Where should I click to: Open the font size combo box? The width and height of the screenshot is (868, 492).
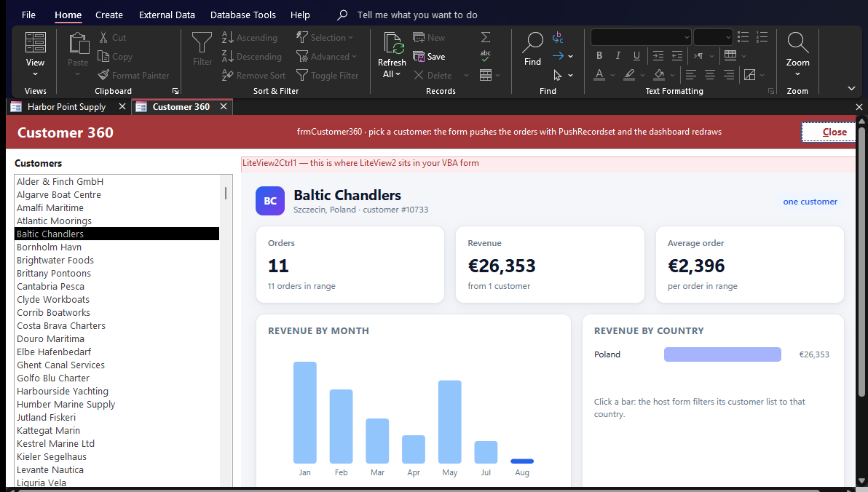[713, 37]
